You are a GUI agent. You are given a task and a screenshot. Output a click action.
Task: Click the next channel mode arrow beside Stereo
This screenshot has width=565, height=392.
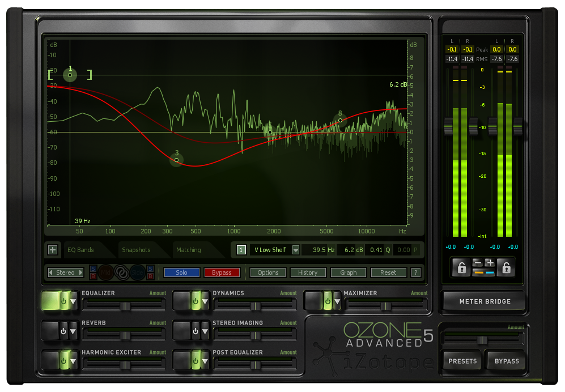80,272
